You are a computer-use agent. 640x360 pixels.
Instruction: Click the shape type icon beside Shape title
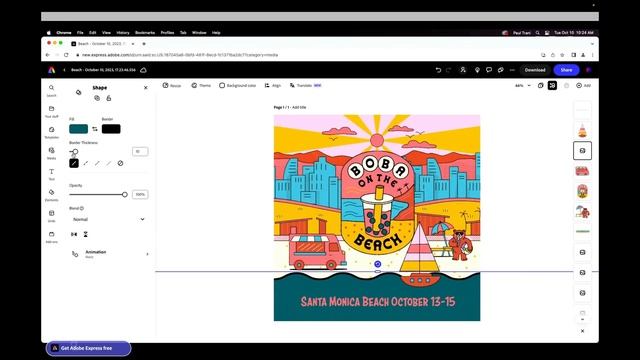[78, 93]
